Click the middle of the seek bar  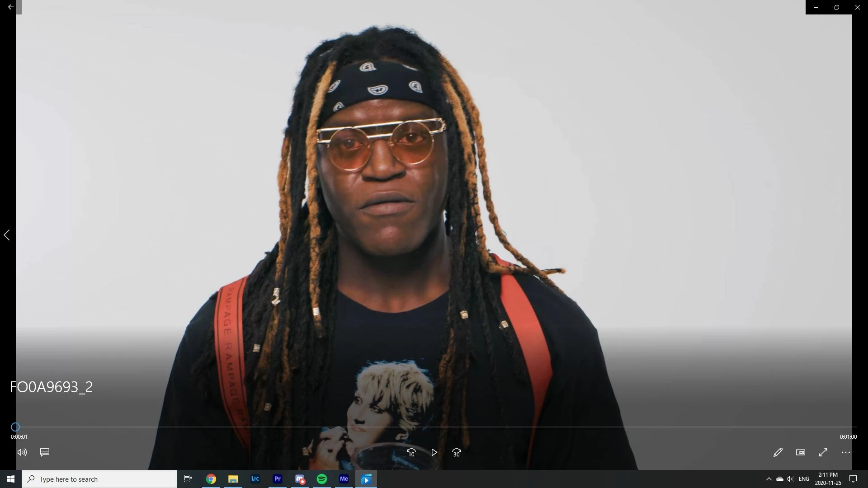[x=436, y=427]
